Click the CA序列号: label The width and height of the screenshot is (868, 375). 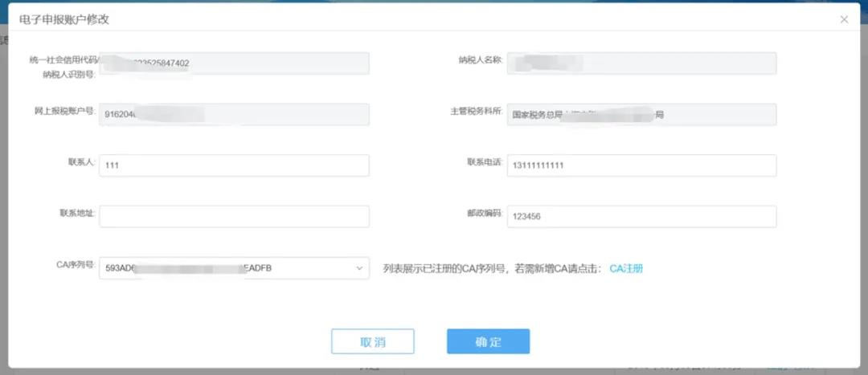pyautogui.click(x=76, y=264)
